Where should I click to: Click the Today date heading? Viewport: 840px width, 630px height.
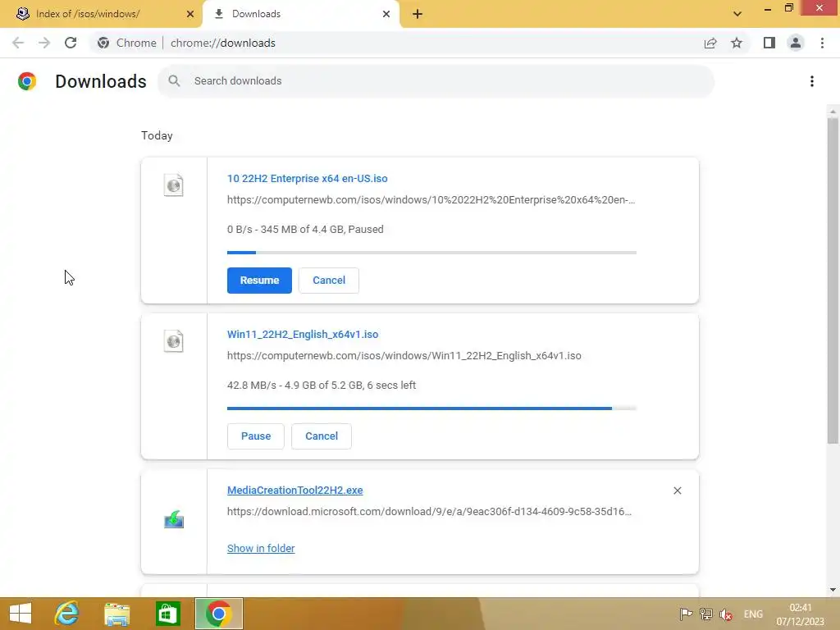(x=157, y=135)
